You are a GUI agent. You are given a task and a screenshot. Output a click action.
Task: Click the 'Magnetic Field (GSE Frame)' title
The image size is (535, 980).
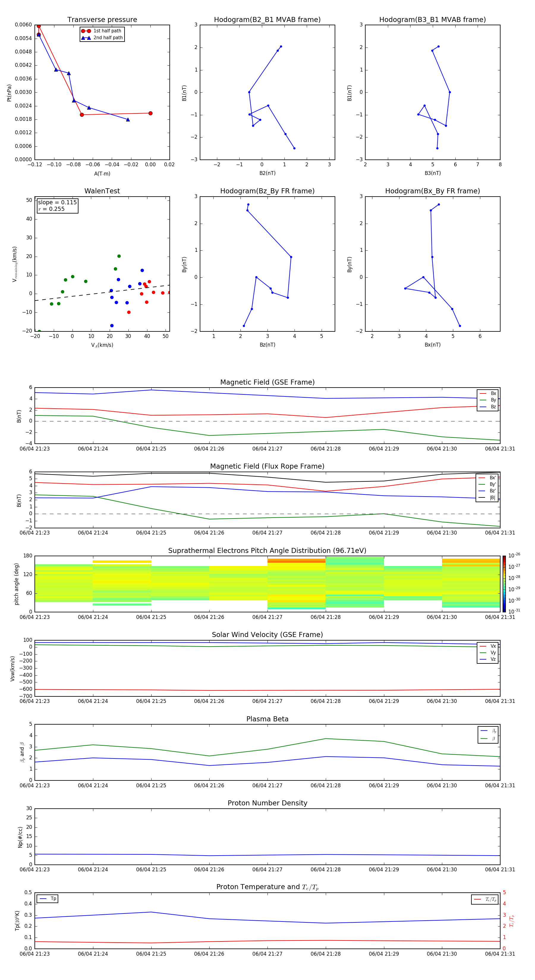click(x=267, y=382)
